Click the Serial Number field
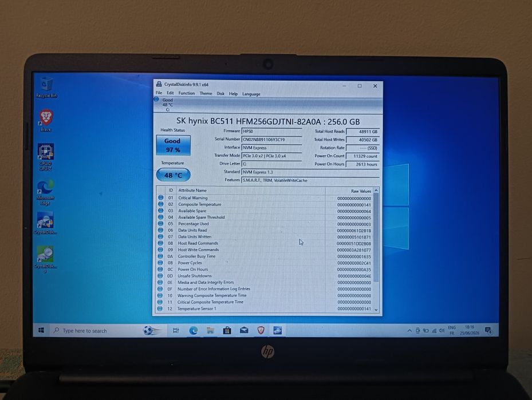Screen dimensions: 532x400 [272, 139]
